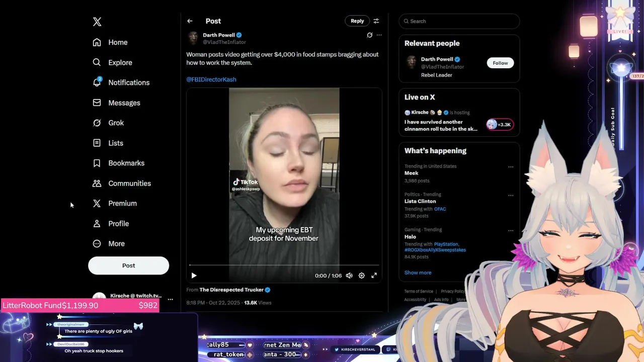
Task: Click the search magnifier icon
Action: tap(406, 21)
